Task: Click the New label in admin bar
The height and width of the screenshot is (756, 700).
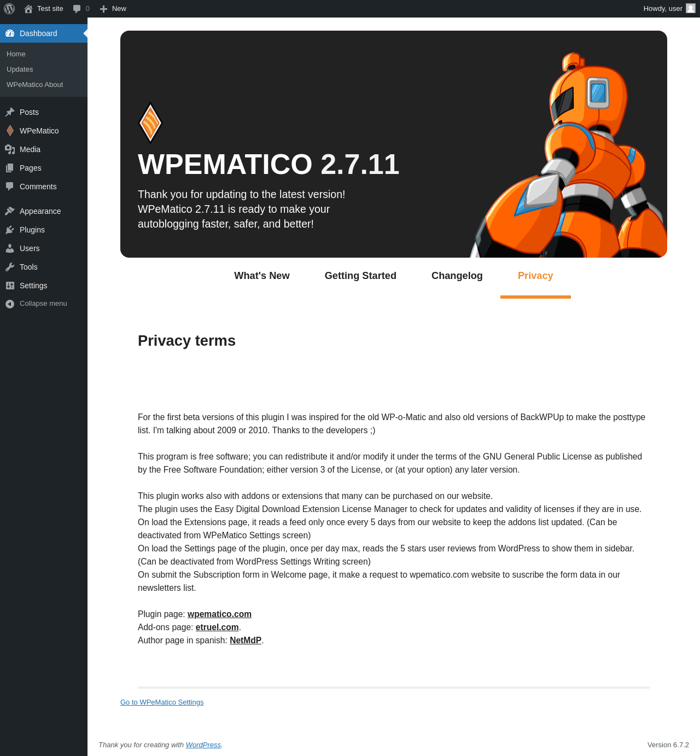Action: pos(119,9)
